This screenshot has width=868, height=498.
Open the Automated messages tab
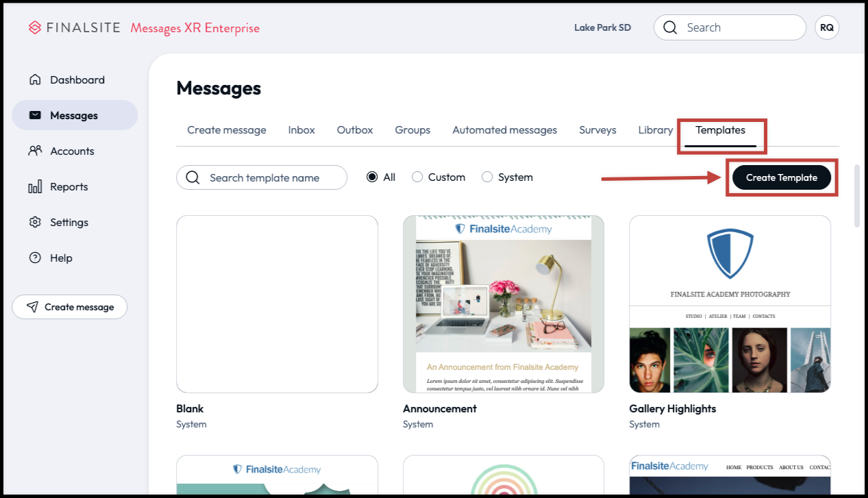(504, 130)
